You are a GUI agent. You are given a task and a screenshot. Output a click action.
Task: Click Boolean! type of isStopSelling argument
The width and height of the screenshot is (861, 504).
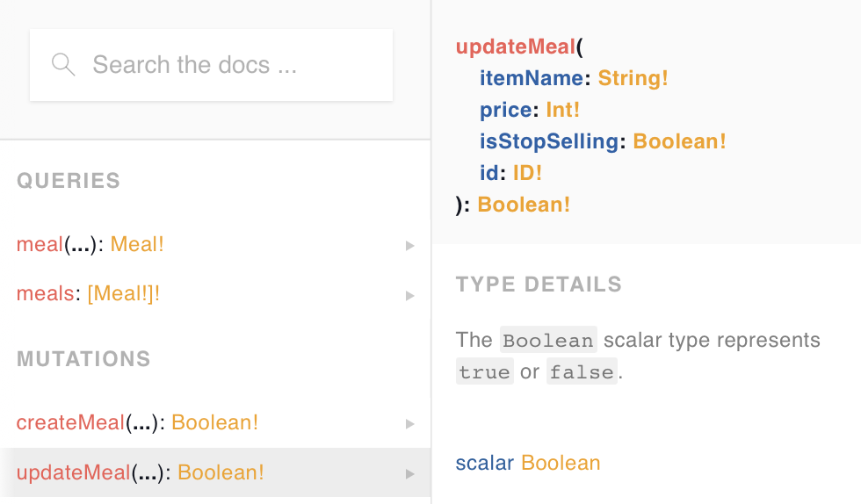tap(679, 141)
